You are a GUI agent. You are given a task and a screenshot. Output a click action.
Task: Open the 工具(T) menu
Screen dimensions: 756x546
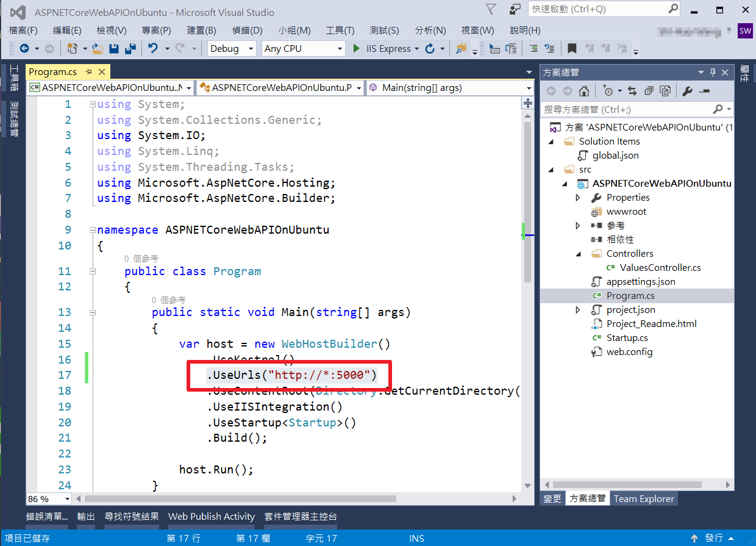coord(340,31)
